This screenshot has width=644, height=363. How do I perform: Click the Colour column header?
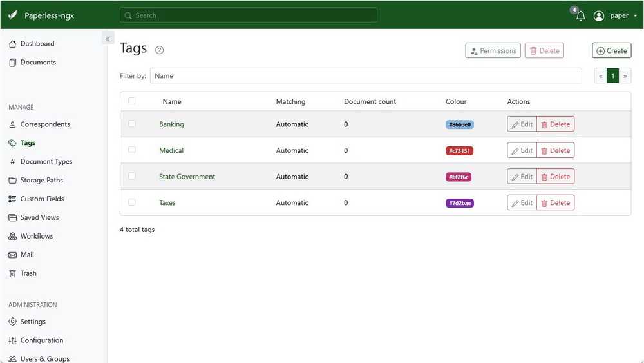456,101
